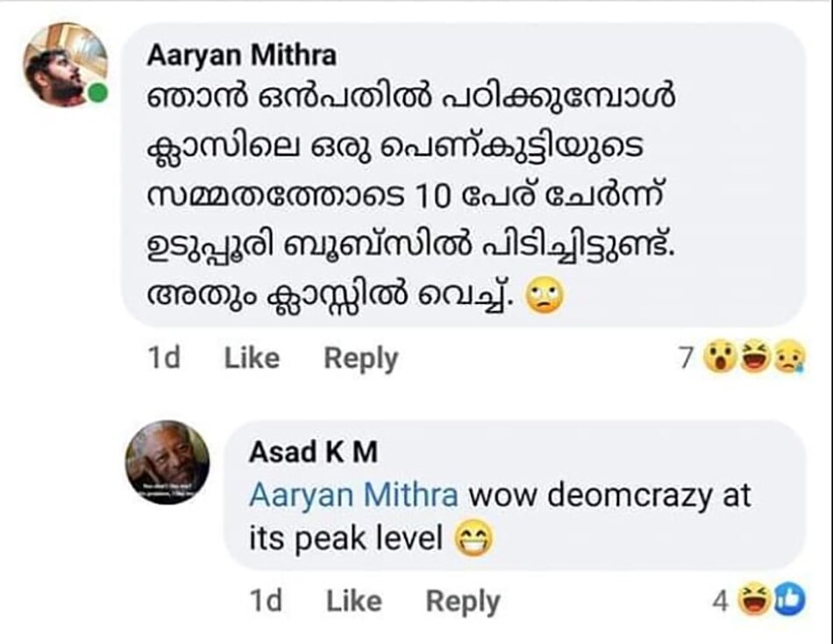The width and height of the screenshot is (833, 644).
Task: Open the Aaryan Mithra mention in Asad's reply
Action: pos(354,496)
